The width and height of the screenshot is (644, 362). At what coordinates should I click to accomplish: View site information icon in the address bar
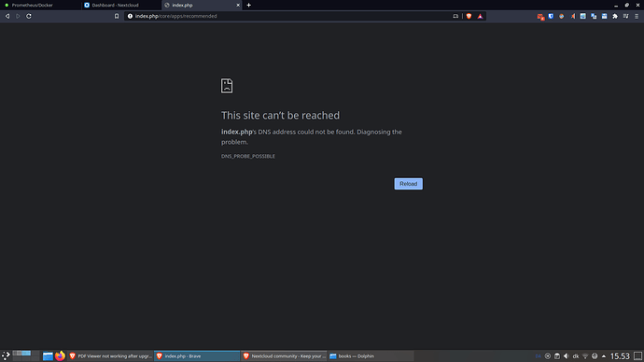click(130, 16)
